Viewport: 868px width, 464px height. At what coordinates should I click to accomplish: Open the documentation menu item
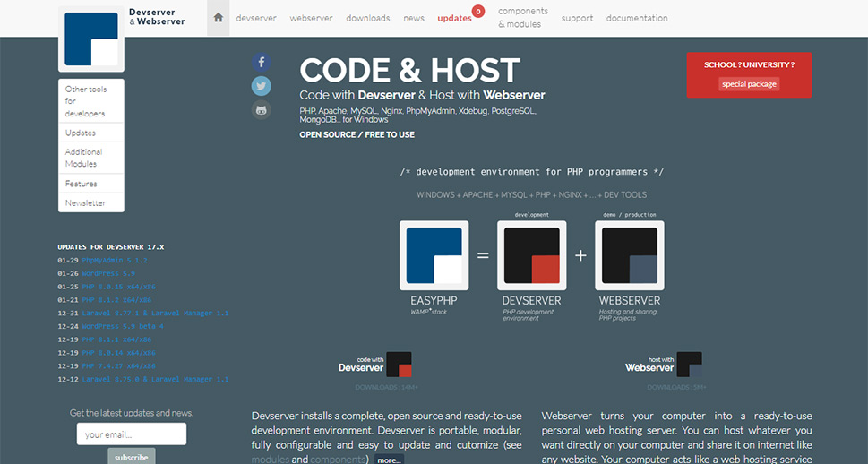(637, 18)
